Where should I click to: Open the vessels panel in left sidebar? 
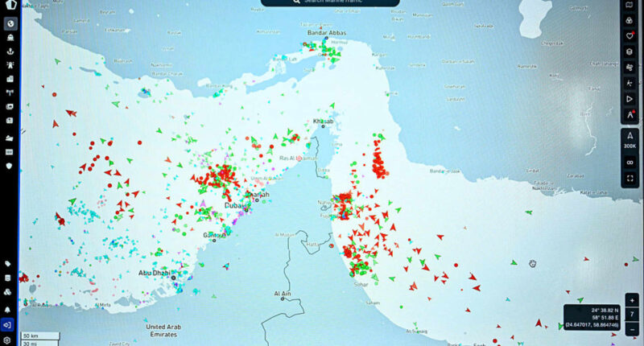point(9,37)
